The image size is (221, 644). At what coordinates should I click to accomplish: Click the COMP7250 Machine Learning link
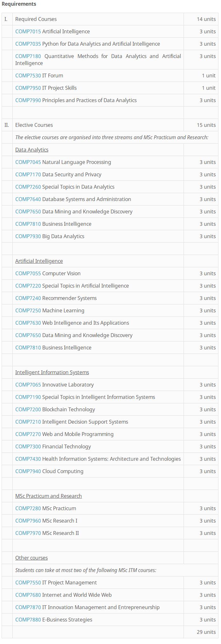click(28, 310)
